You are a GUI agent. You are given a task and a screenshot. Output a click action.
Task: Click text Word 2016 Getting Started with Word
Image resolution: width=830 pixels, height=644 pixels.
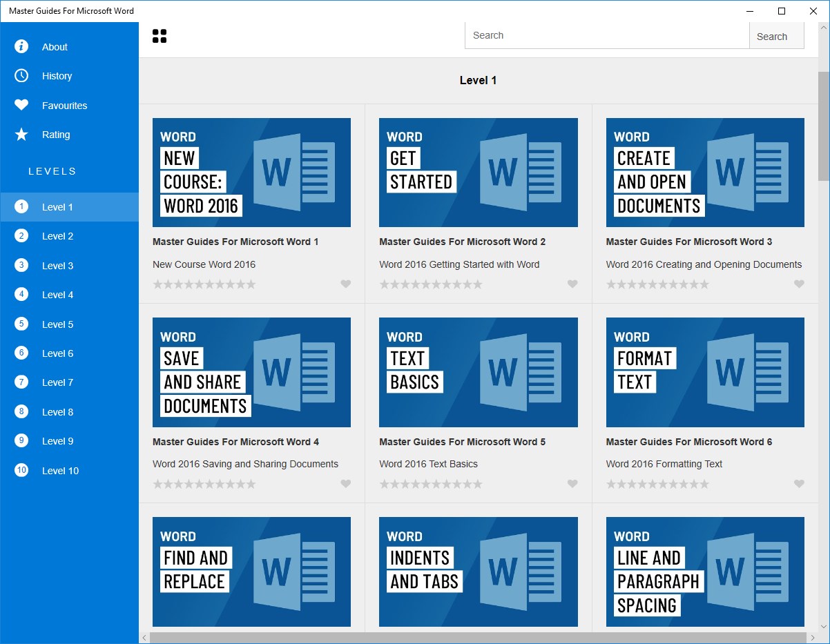[459, 264]
